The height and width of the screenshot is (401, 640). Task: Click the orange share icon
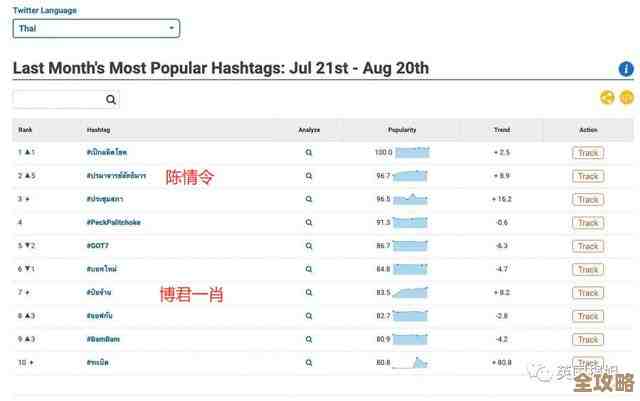coord(607,97)
